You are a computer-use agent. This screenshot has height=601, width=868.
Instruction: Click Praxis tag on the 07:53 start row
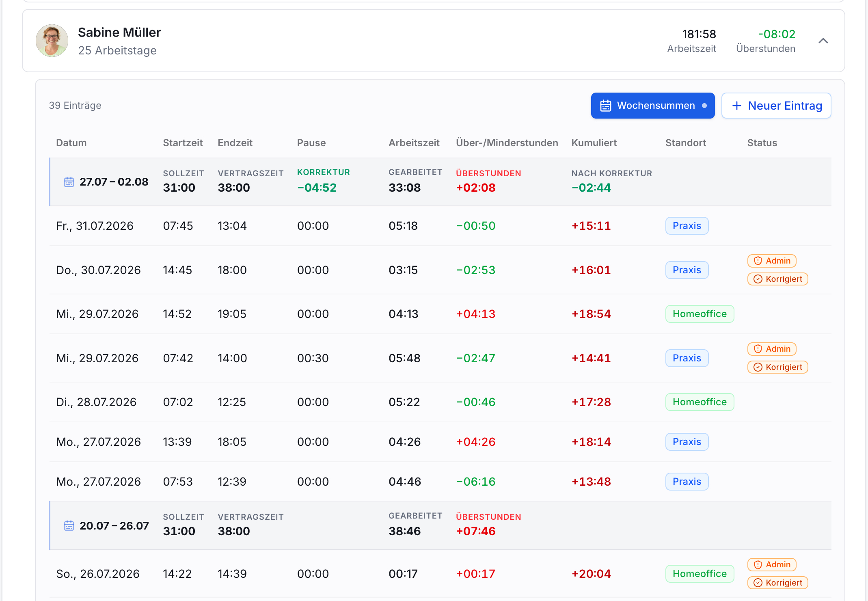point(687,482)
